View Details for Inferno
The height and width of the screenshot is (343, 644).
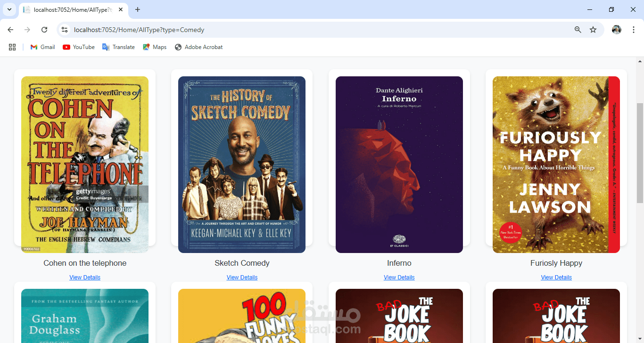(x=399, y=278)
